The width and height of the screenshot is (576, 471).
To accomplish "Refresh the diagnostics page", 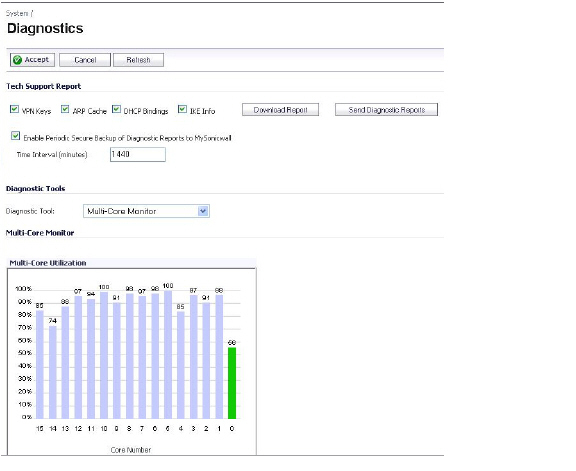I will 138,60.
